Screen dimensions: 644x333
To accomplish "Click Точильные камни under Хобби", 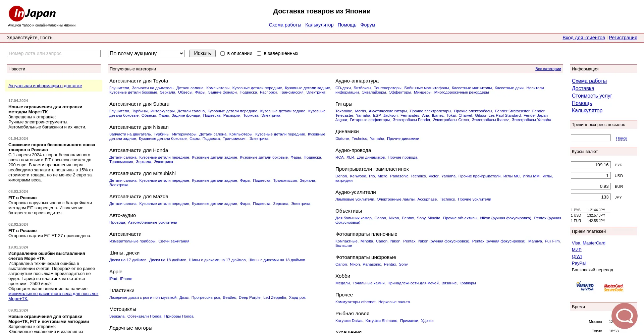I will [369, 283].
